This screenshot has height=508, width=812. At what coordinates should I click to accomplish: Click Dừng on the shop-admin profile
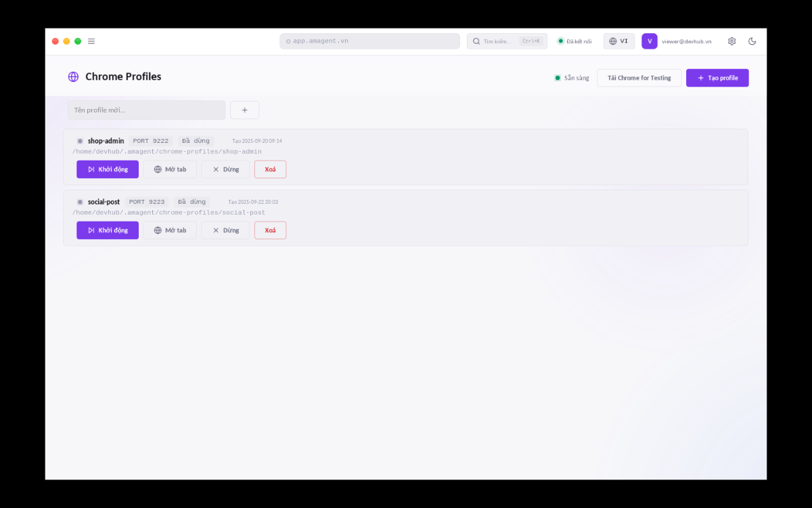tap(225, 169)
